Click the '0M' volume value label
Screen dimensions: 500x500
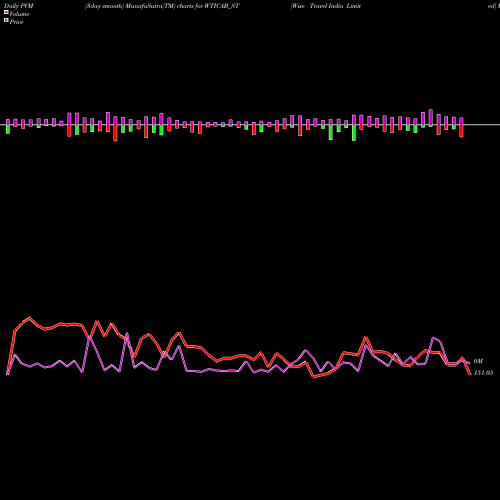(x=478, y=361)
